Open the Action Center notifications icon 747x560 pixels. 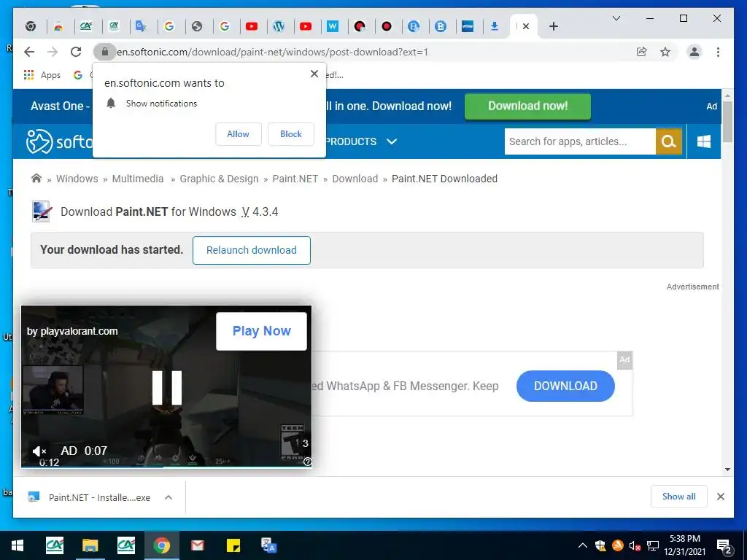724,547
